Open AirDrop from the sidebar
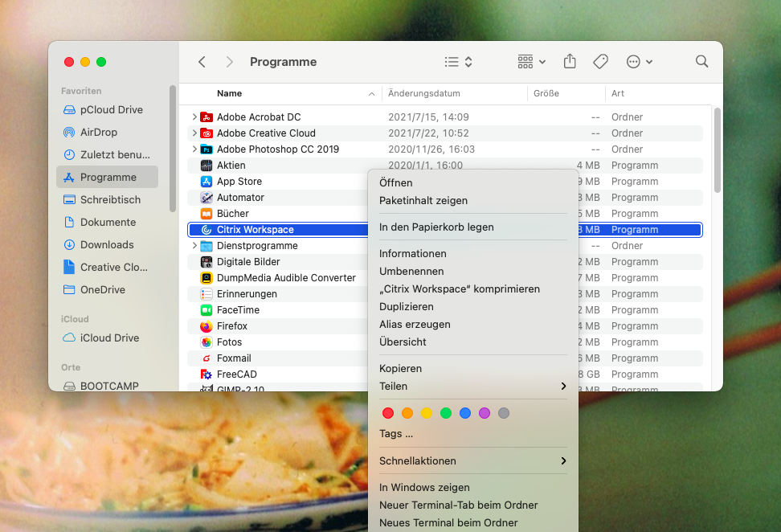The width and height of the screenshot is (781, 532). click(x=108, y=132)
